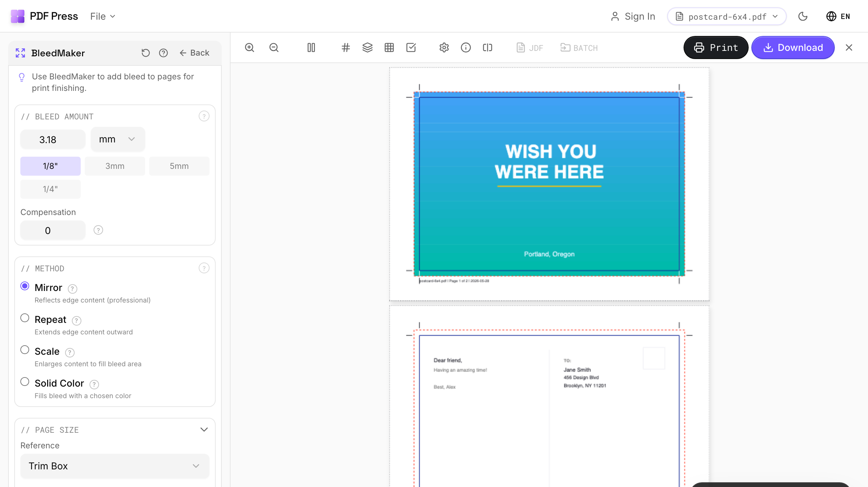Select the Mirror bleed method
The image size is (868, 487).
[x=25, y=286]
